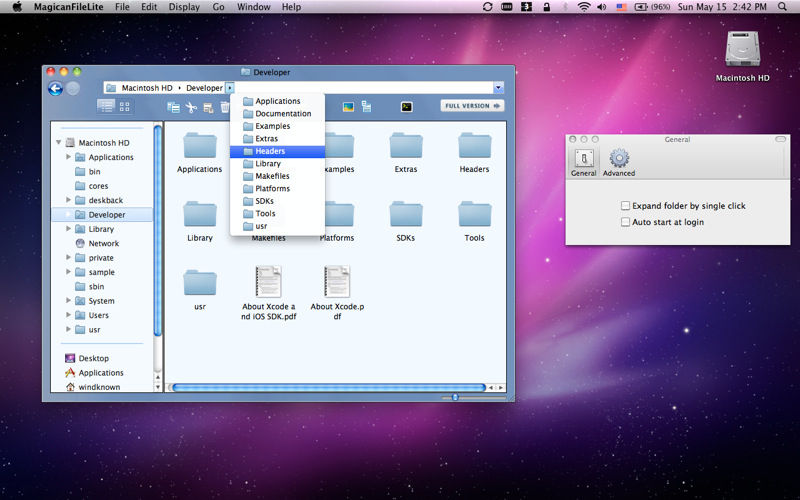Toggle toolbar pill button in General window
The height and width of the screenshot is (500, 800).
click(x=781, y=139)
